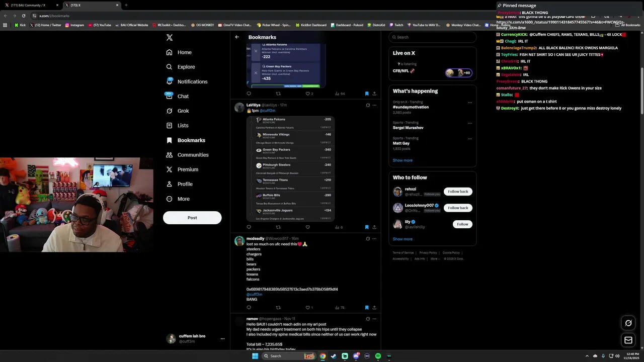Screen dimensions: 644x362
Task: Repost the LaVillys post
Action: coord(278,227)
